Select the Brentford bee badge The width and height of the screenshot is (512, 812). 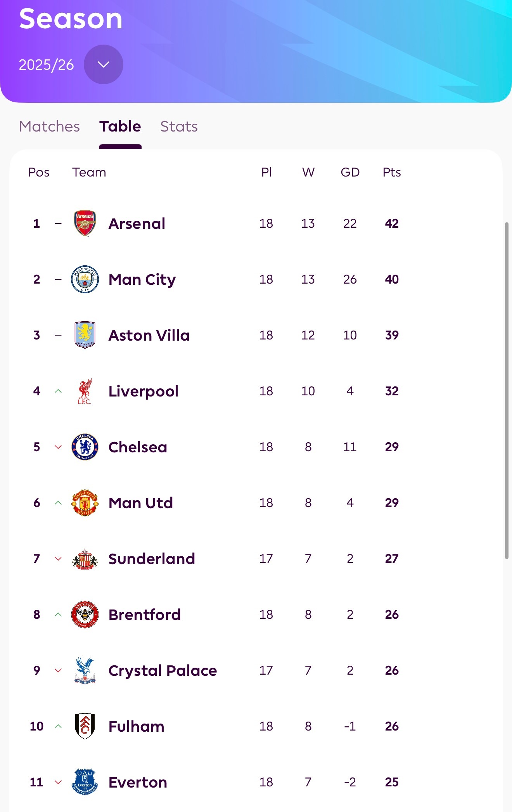click(85, 615)
